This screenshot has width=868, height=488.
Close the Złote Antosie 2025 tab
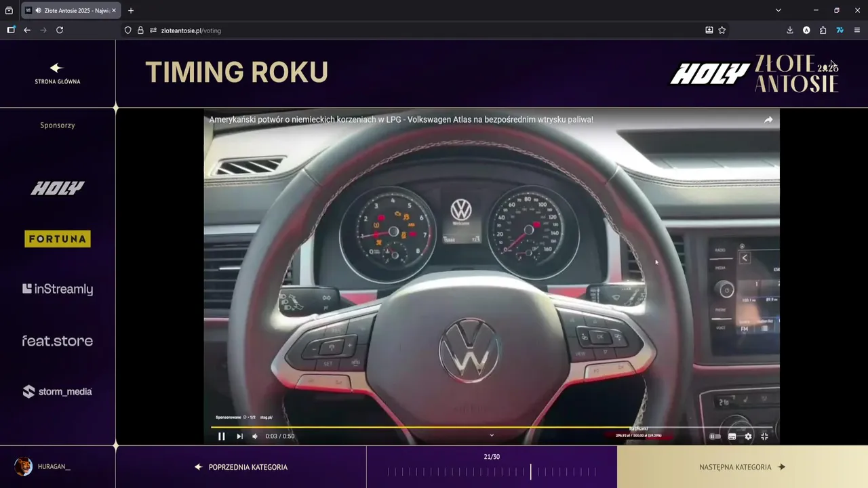[114, 10]
